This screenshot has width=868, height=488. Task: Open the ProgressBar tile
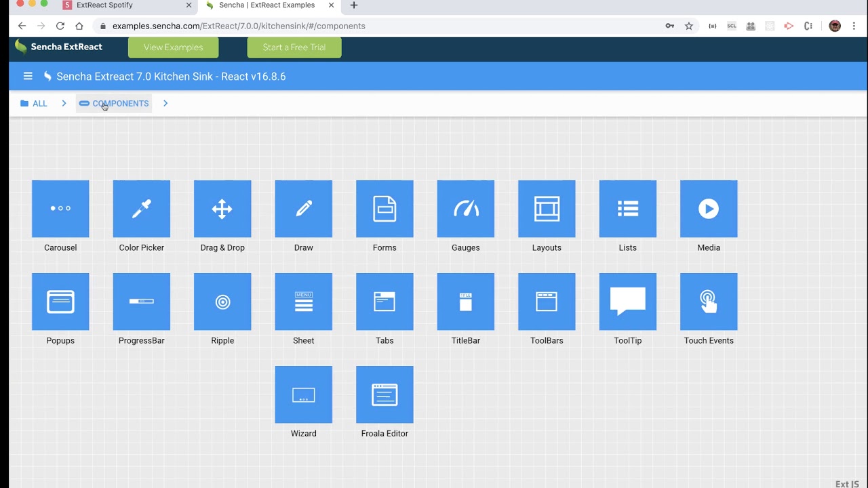coord(141,302)
